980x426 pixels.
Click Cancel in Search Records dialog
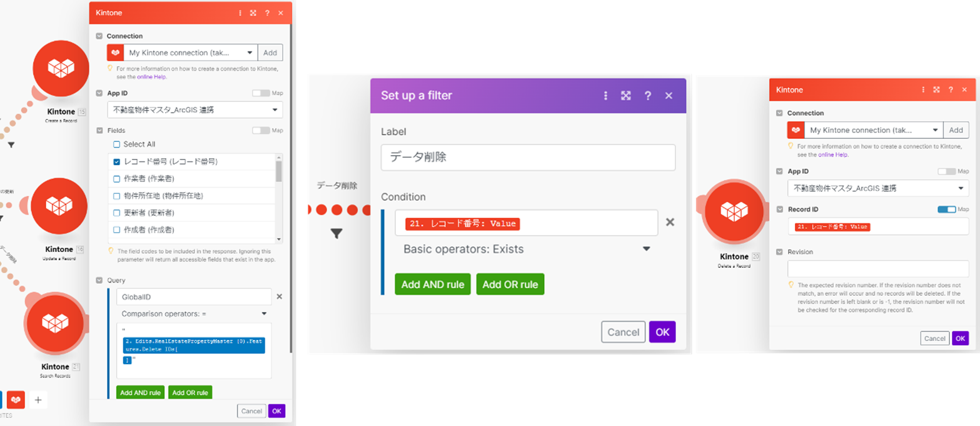(x=251, y=411)
